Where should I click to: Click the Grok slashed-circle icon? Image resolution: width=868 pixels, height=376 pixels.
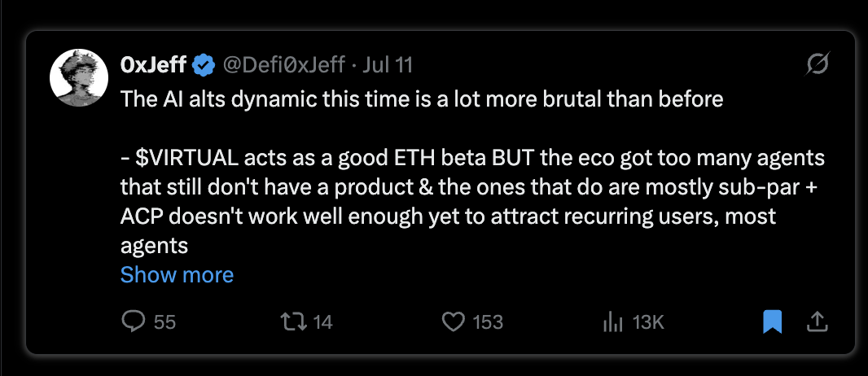pyautogui.click(x=818, y=64)
